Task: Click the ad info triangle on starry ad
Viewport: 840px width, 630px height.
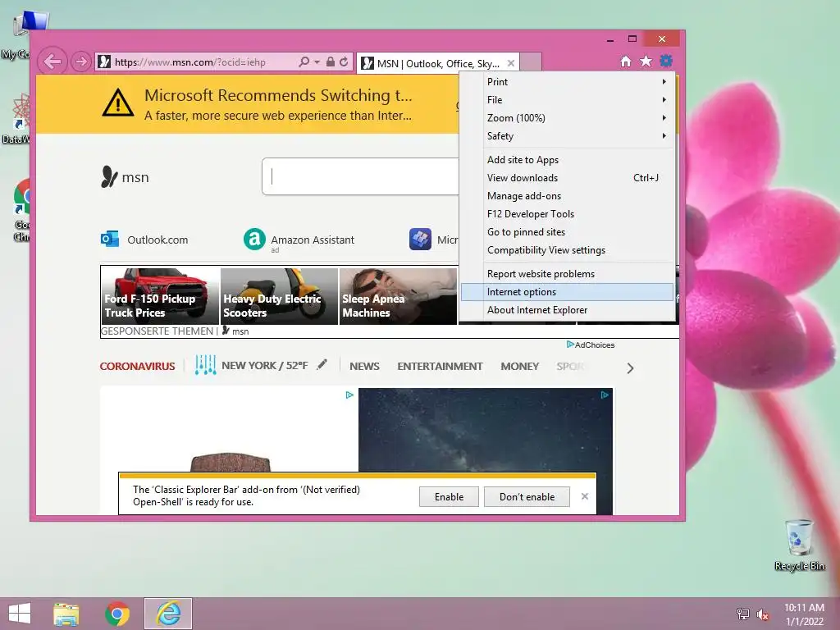Action: [x=605, y=395]
